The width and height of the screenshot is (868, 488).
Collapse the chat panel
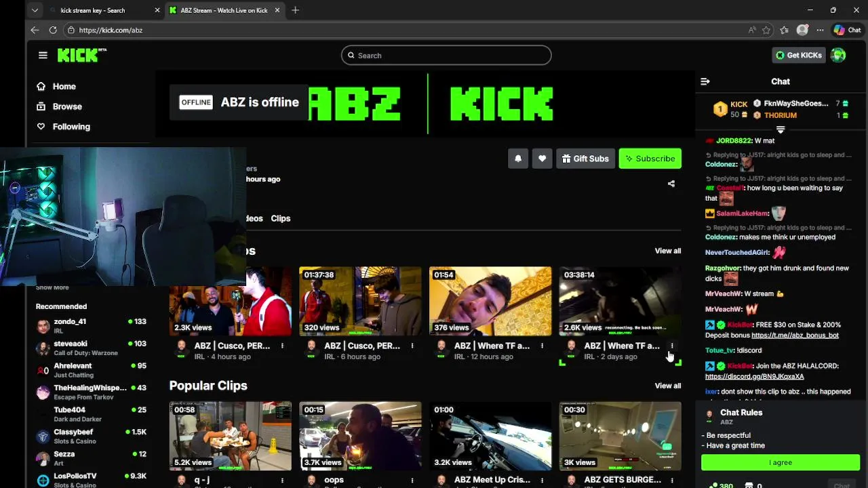(x=705, y=81)
